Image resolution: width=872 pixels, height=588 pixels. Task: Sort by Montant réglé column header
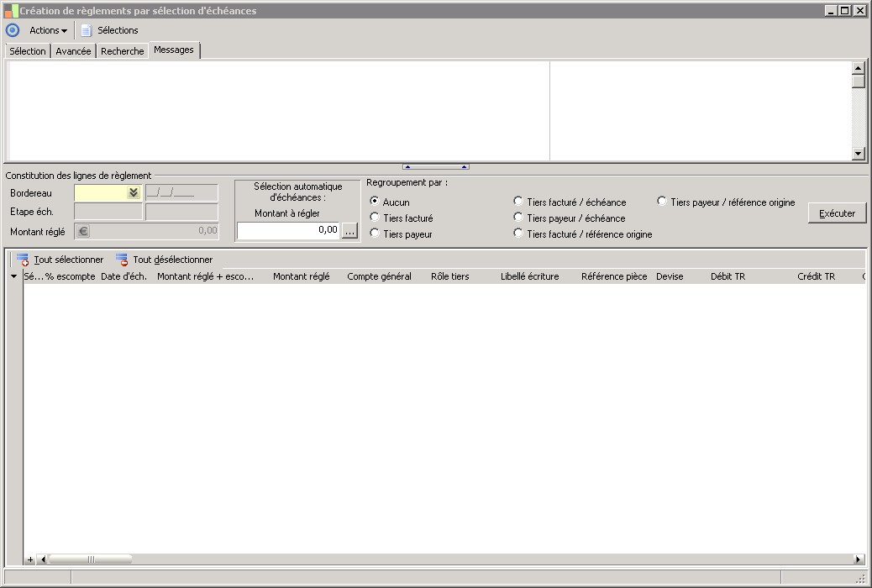point(301,276)
